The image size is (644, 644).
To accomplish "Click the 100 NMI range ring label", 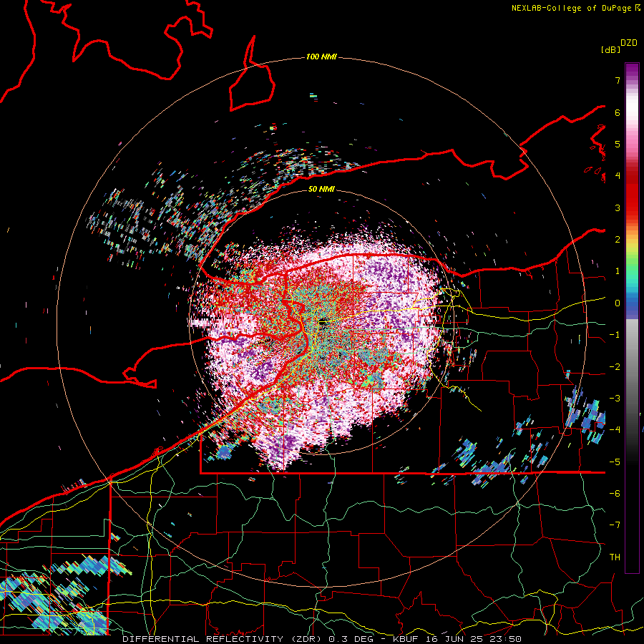I will [x=321, y=57].
